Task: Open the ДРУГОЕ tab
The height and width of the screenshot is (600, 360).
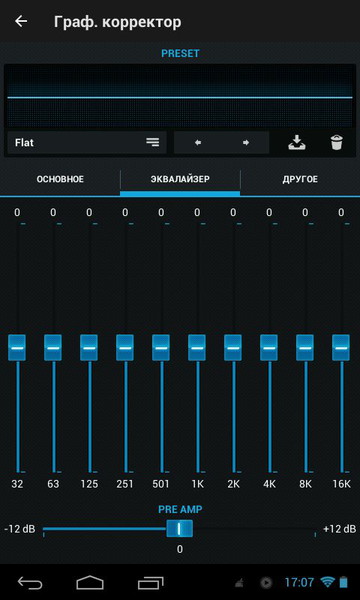Action: pyautogui.click(x=300, y=179)
